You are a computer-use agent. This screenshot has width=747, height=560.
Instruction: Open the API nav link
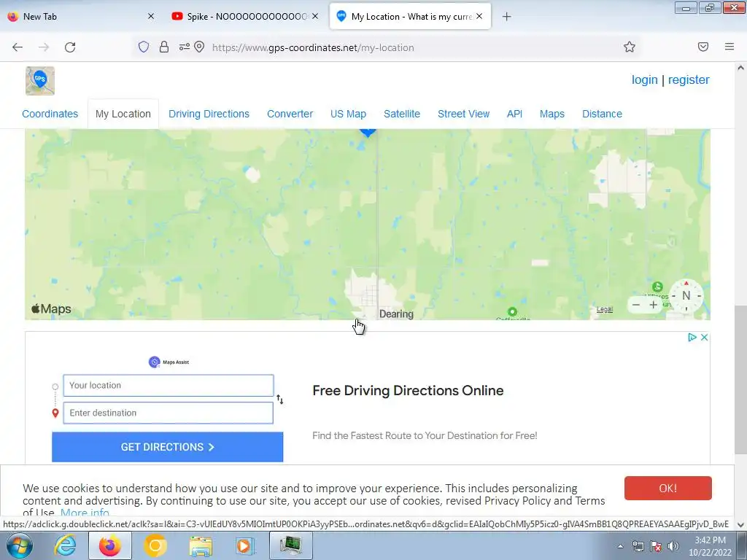[514, 114]
